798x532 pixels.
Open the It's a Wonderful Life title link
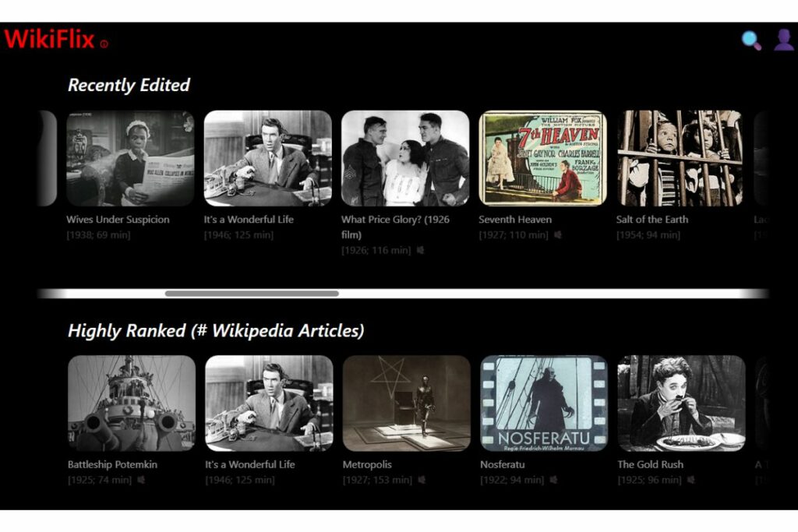coord(249,219)
